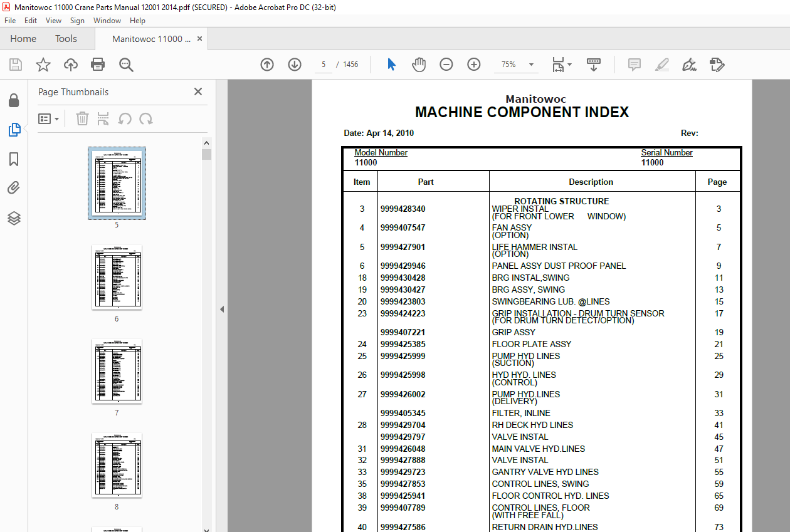Click SWINGBEARING LUB. @LINES description

pos(550,301)
